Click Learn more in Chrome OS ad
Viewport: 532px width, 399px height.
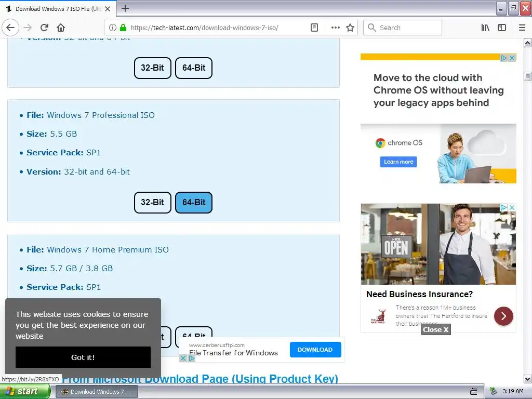click(x=398, y=162)
